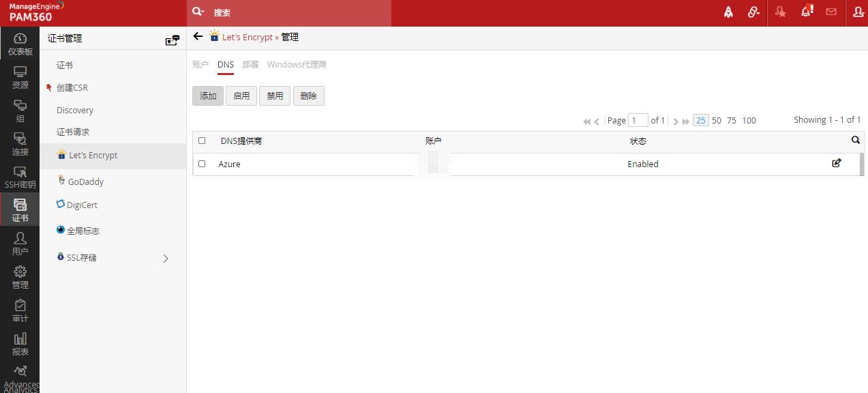
Task: Go to the previous page arrow
Action: coord(597,121)
